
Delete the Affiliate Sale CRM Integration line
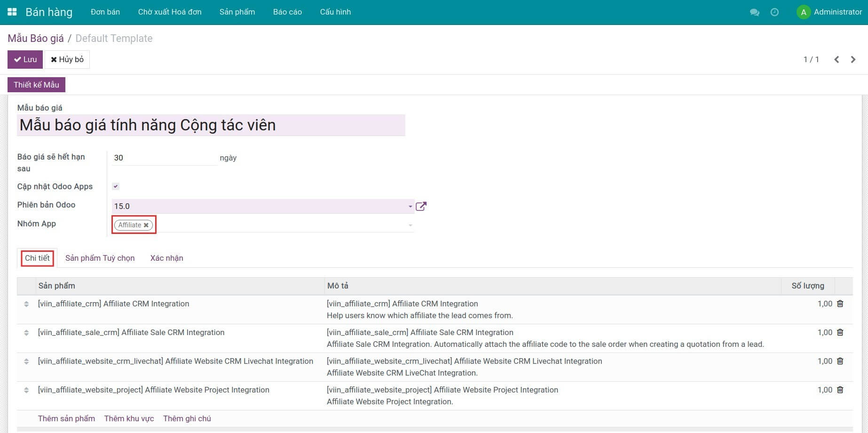tap(840, 333)
